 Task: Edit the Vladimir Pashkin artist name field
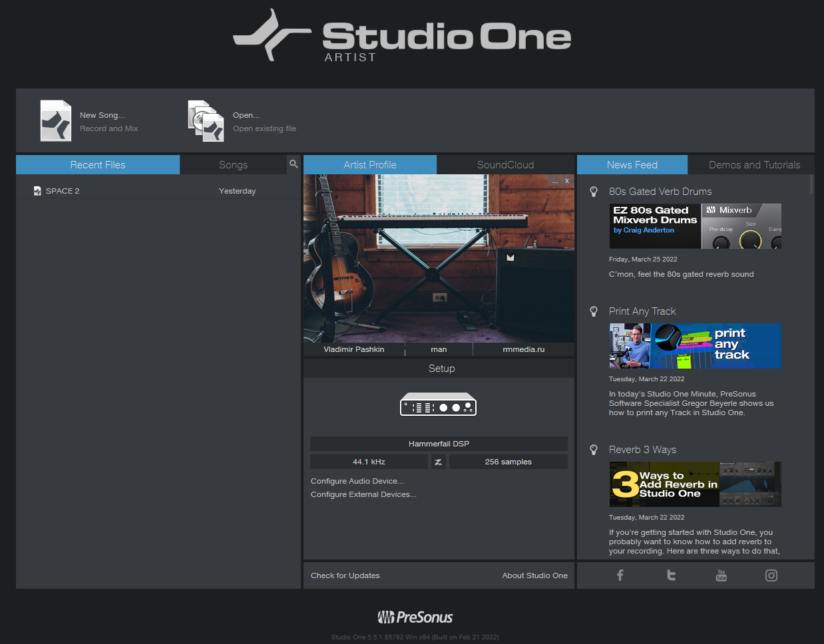(354, 349)
